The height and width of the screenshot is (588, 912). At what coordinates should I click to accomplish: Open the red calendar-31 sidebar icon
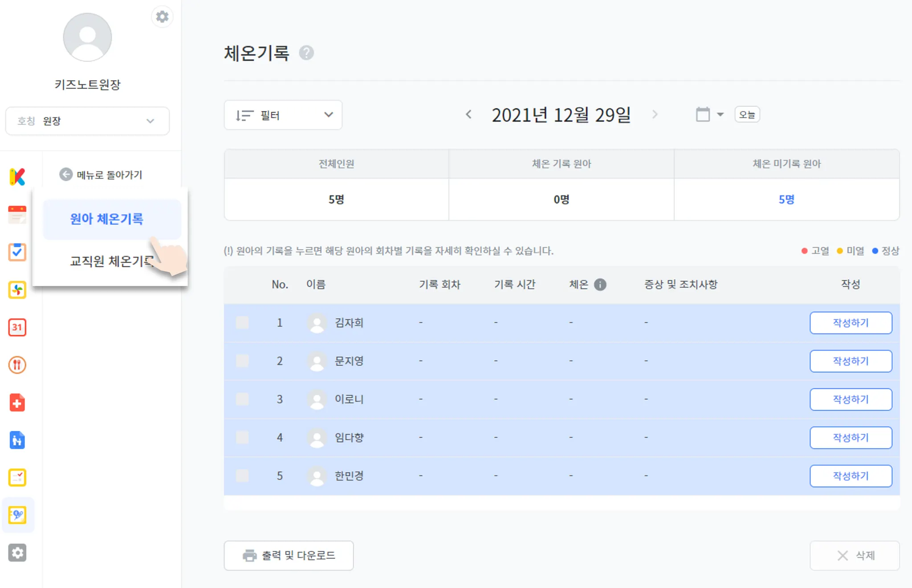click(x=17, y=328)
